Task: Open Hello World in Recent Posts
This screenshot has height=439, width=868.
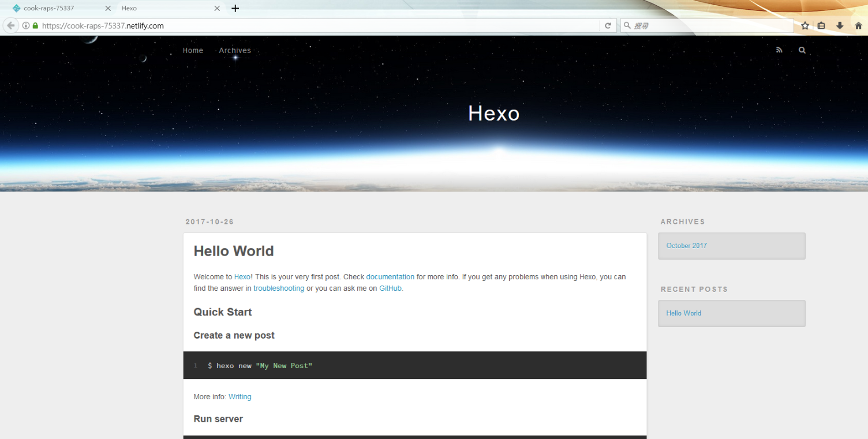Action: (x=683, y=313)
